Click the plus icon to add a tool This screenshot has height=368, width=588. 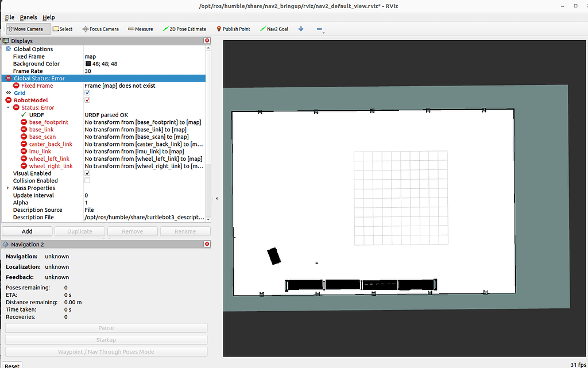tap(300, 28)
